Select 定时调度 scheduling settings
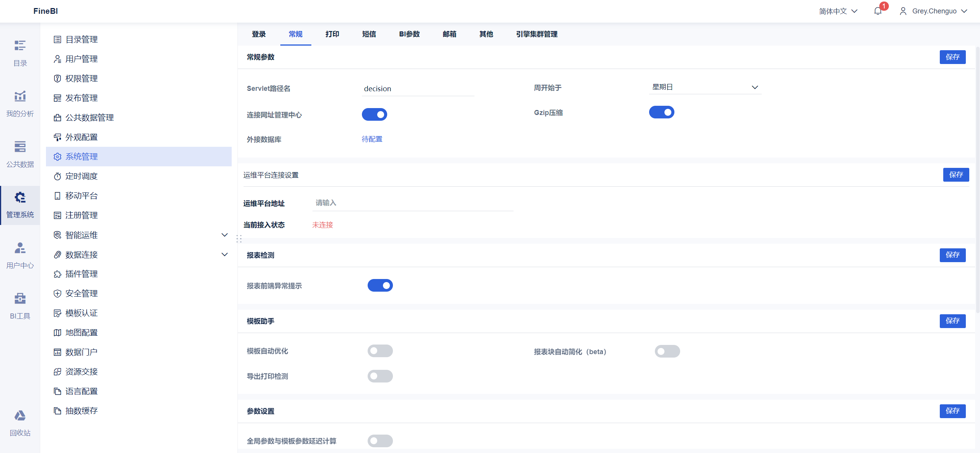980x453 pixels. coord(82,176)
